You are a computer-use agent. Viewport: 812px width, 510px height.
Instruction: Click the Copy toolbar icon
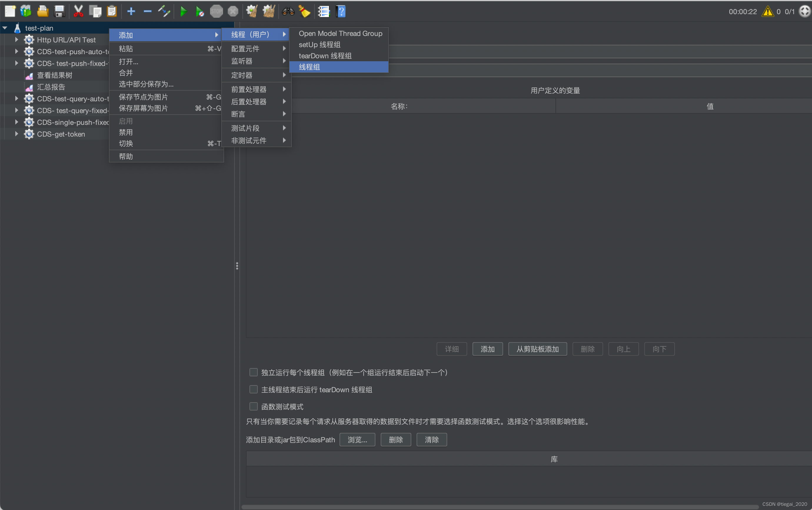pyautogui.click(x=95, y=11)
